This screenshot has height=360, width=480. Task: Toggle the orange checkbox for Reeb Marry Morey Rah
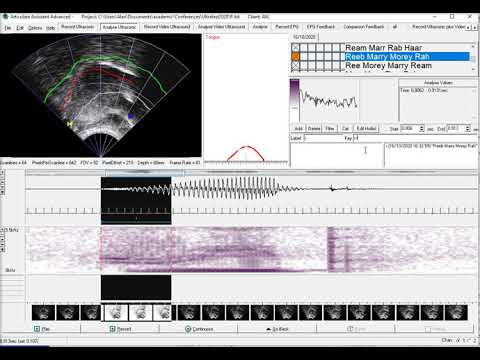coord(295,57)
